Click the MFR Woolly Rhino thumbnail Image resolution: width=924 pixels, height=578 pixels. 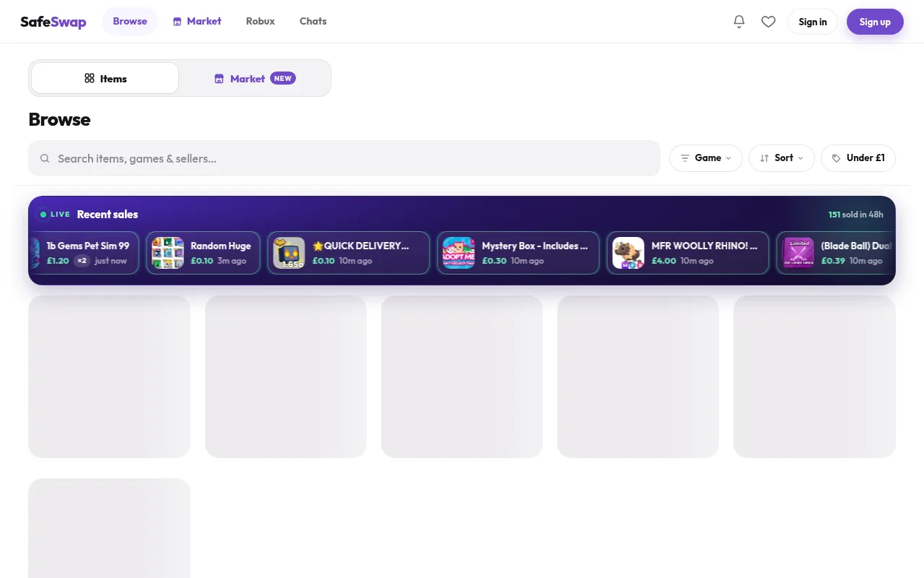[628, 253]
